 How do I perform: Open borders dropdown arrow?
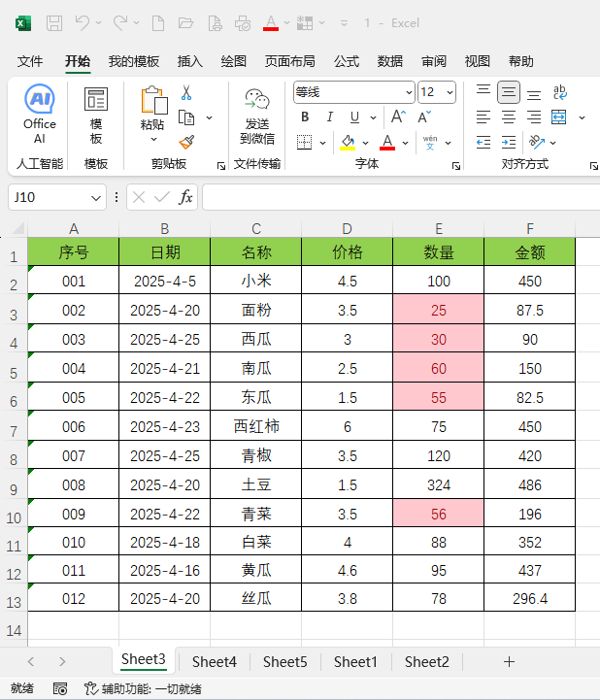[x=322, y=143]
